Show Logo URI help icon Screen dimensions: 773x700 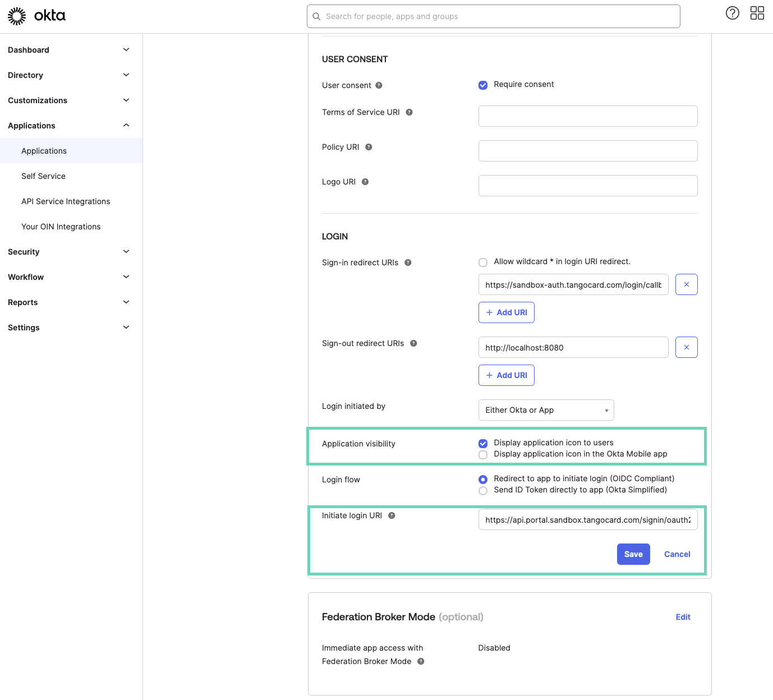(365, 182)
